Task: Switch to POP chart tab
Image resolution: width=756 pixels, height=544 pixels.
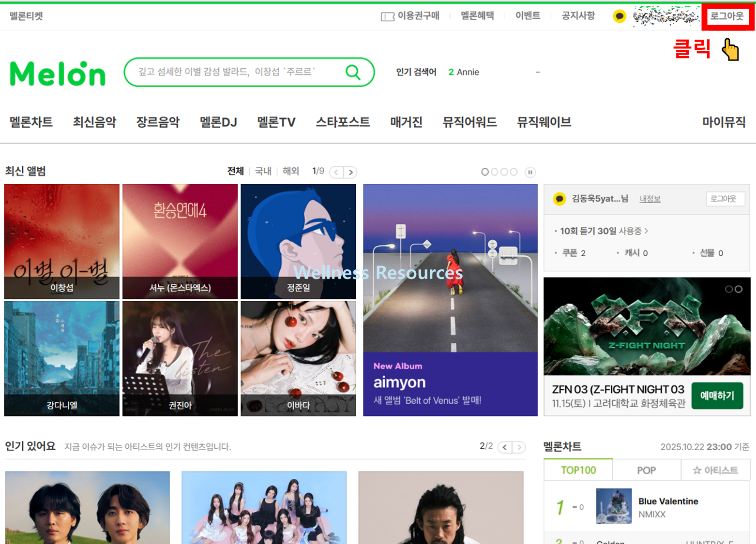Action: [647, 470]
